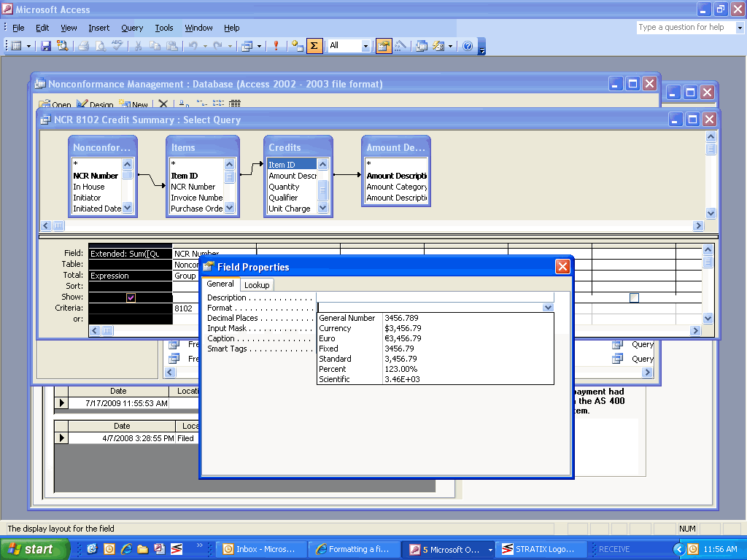Click the Redo arrow icon

coord(217,46)
